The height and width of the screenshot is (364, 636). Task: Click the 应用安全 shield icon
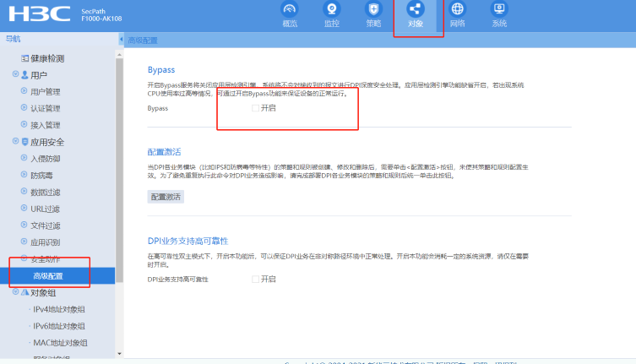click(24, 142)
